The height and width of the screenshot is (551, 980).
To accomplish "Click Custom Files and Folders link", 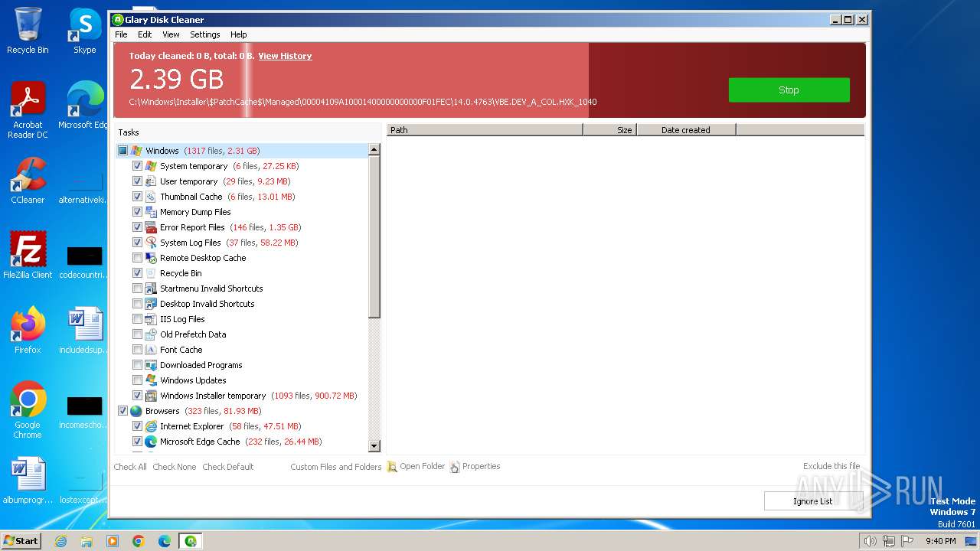I will [x=335, y=467].
